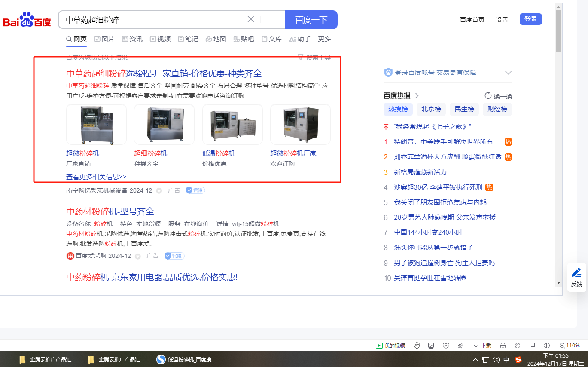Viewport: 588px width, 367px height.
Task: Click the blue 登录 button
Action: click(531, 19)
